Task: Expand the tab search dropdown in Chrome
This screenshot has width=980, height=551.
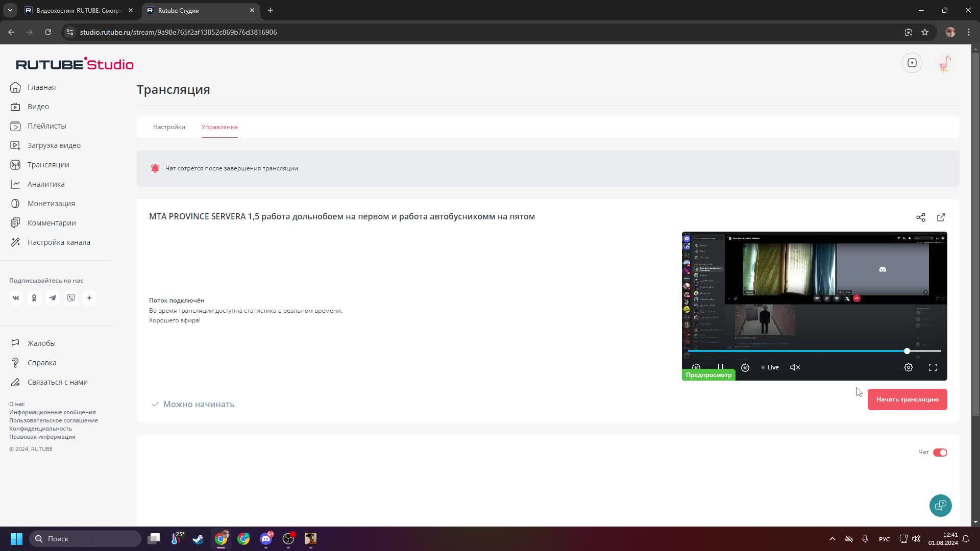Action: pyautogui.click(x=10, y=10)
